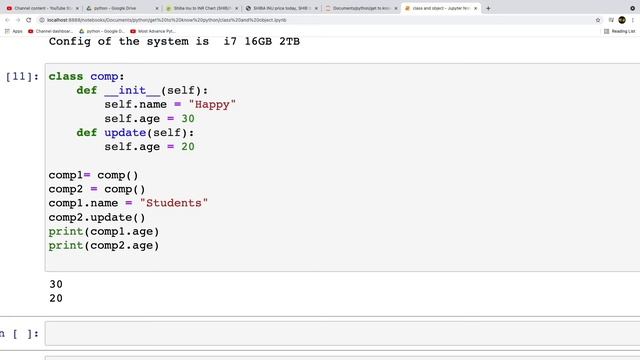Close the class and object Jupyter tab
Image resolution: width=640 pixels, height=360 pixels.
[476, 8]
